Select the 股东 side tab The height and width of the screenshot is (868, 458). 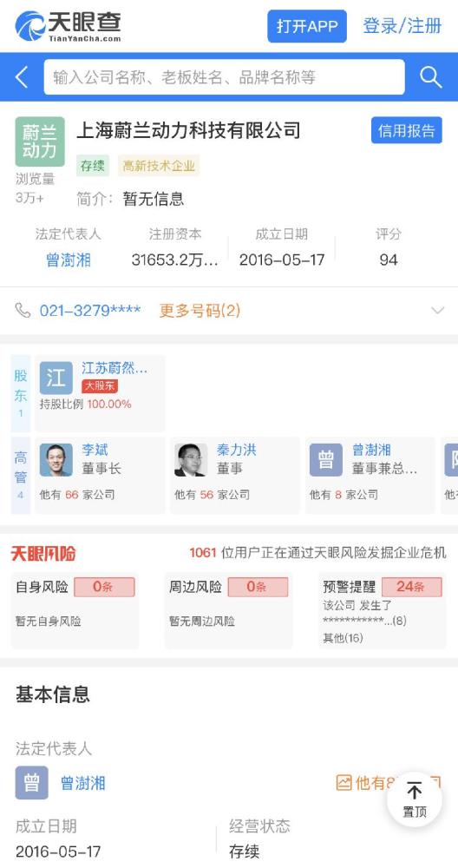click(21, 393)
